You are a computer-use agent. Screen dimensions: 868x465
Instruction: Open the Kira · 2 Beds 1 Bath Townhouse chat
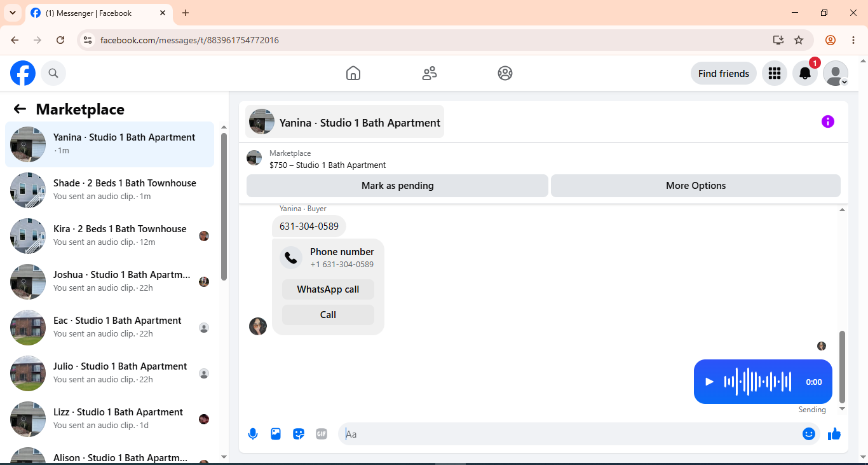pos(109,236)
